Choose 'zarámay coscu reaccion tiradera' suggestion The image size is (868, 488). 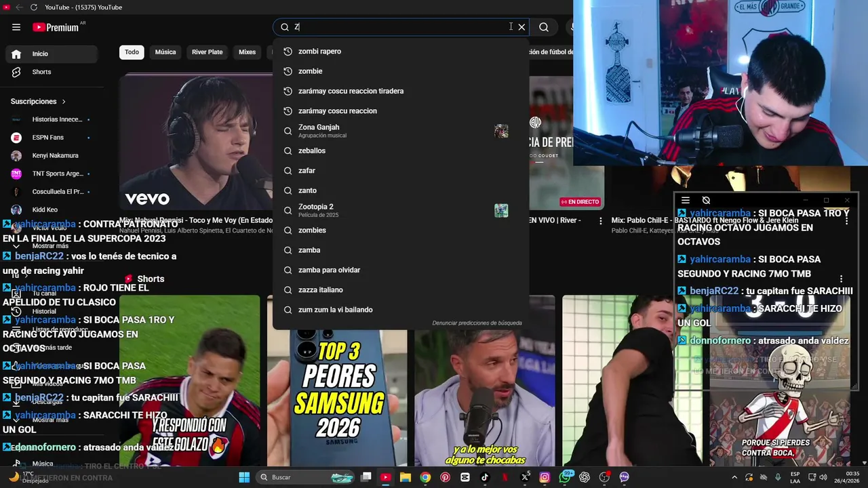click(x=401, y=91)
